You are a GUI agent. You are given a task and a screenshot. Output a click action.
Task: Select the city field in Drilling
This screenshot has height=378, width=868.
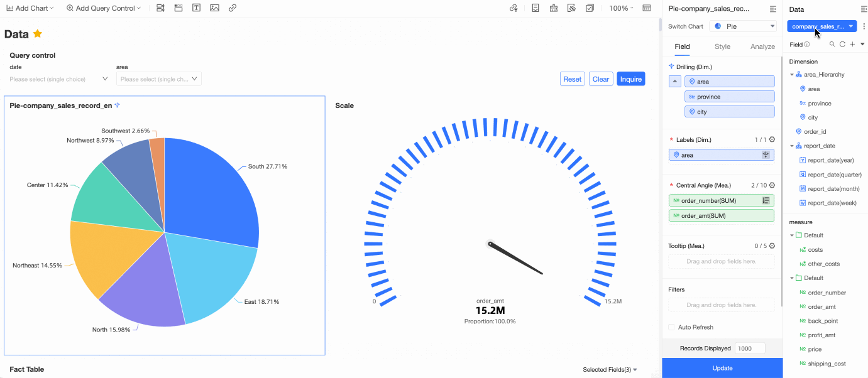(729, 112)
